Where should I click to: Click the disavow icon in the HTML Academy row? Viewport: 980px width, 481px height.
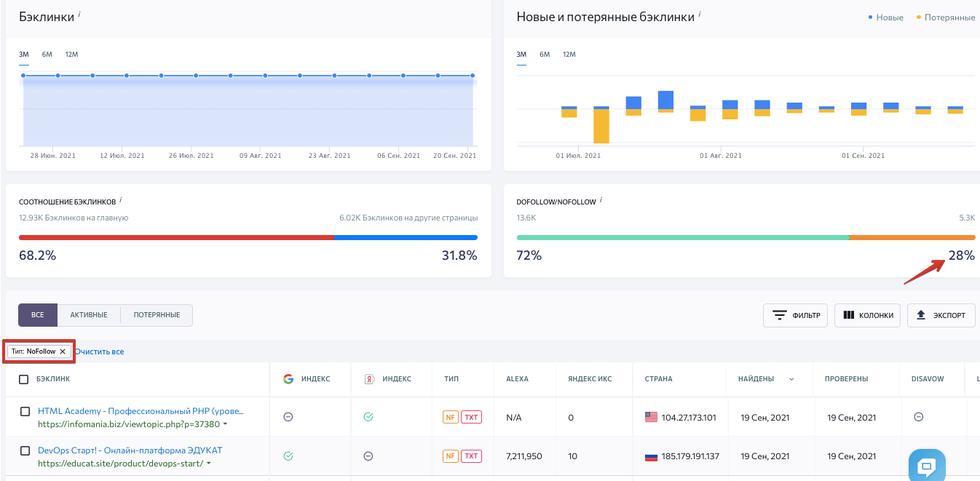coord(919,417)
